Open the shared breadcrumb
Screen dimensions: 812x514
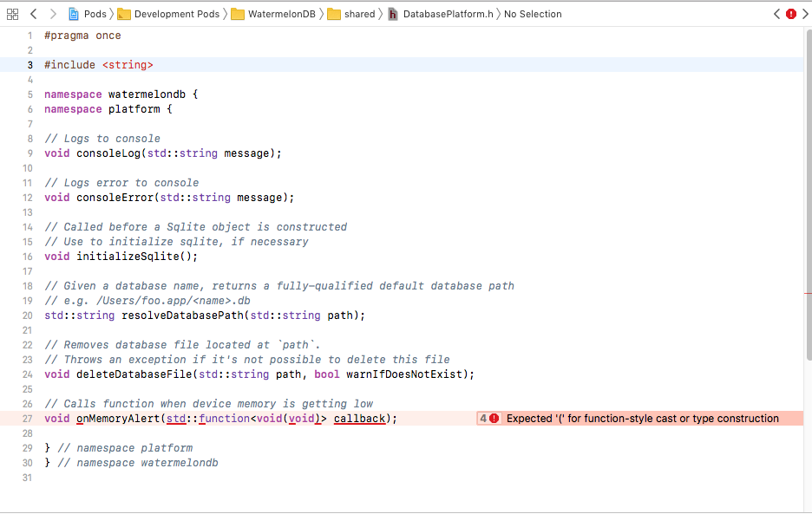[359, 14]
